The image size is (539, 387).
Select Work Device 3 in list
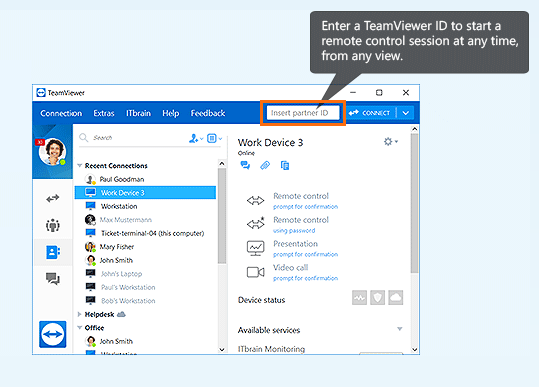coord(145,192)
